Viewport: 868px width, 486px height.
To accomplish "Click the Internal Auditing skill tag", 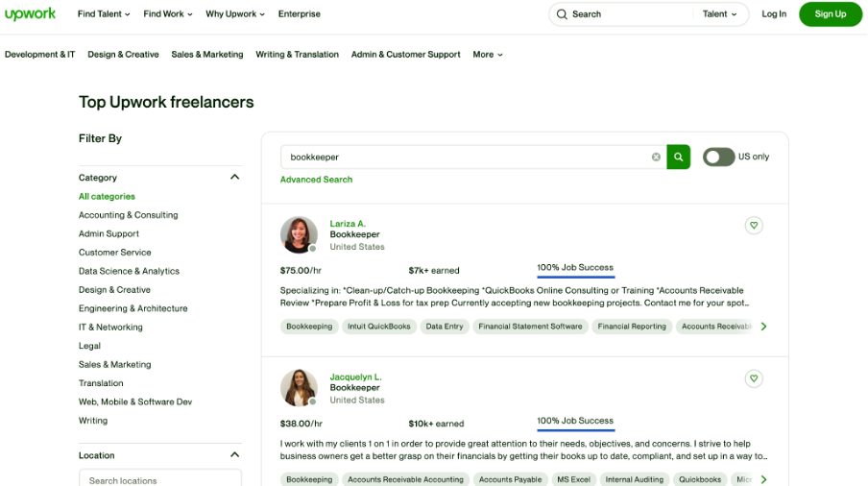I will pyautogui.click(x=635, y=480).
